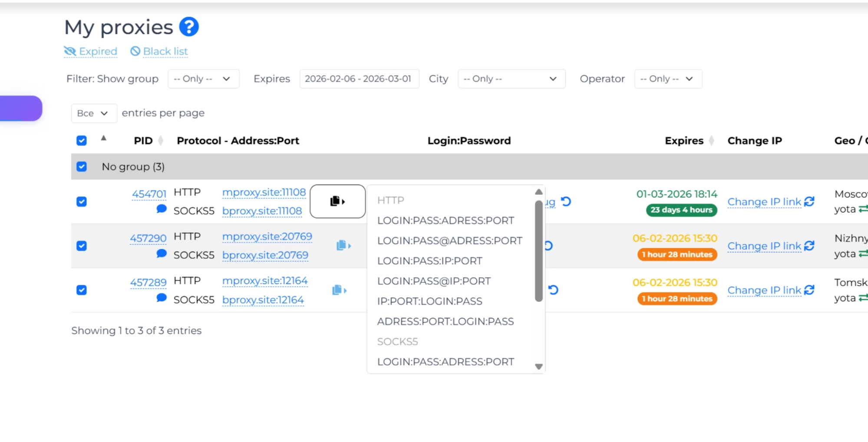Click the refresh icon beside Change IP link for 457289
This screenshot has width=868, height=442.
pos(810,289)
